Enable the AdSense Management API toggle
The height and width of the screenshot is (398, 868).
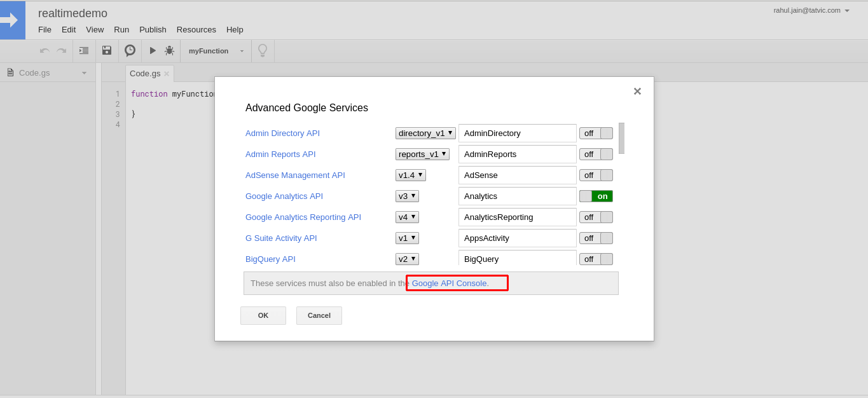(x=596, y=175)
